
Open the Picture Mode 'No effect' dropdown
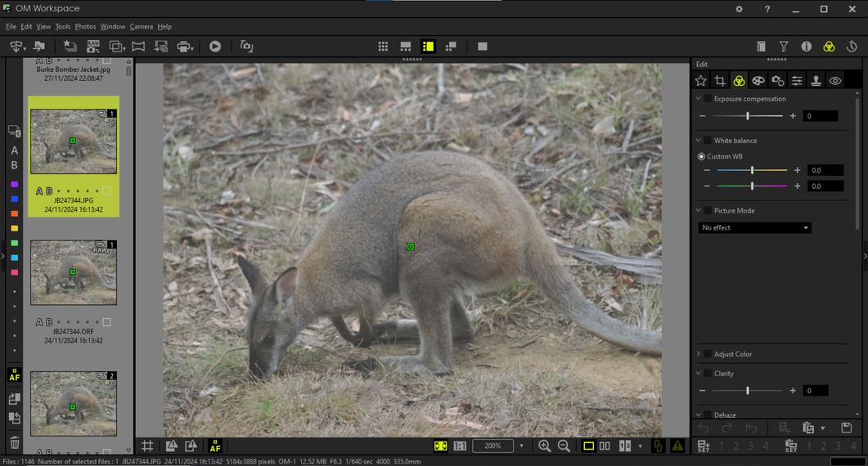[754, 228]
